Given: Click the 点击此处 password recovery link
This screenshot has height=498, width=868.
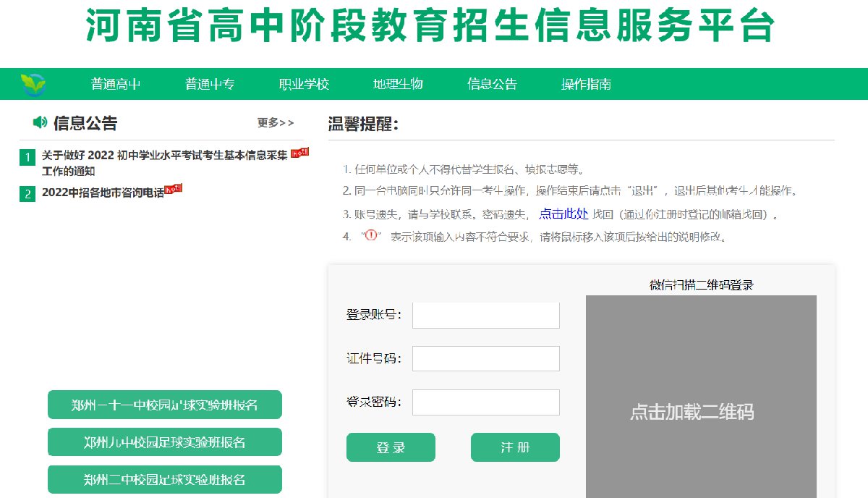Looking at the screenshot, I should pos(564,214).
